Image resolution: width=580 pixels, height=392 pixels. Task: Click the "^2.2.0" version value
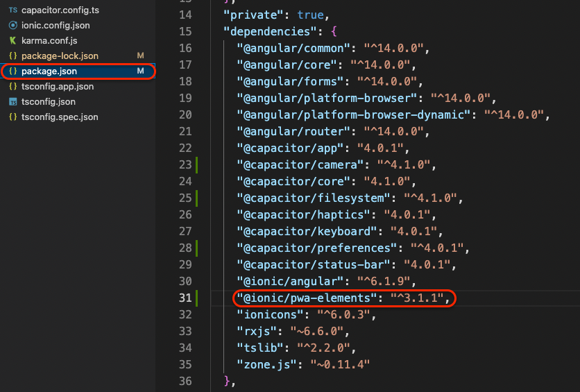click(324, 348)
